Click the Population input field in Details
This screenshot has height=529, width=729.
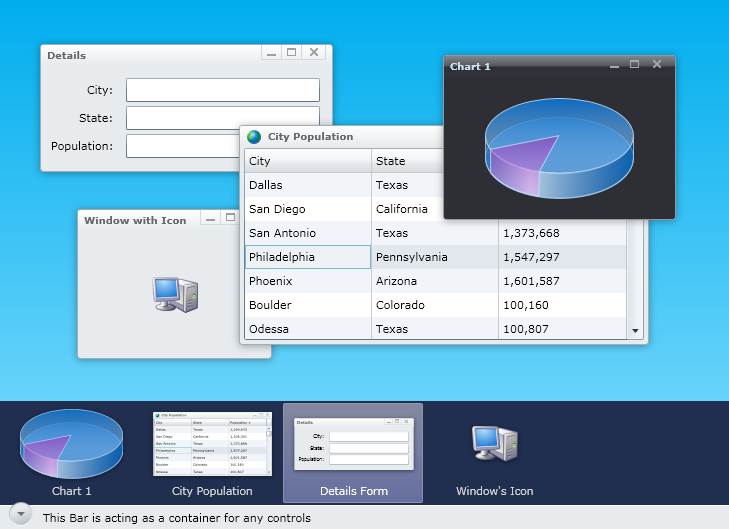(x=183, y=146)
